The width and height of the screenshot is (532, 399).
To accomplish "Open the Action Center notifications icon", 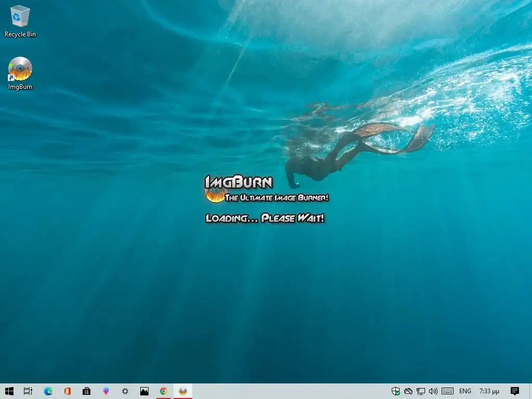I will (x=515, y=391).
